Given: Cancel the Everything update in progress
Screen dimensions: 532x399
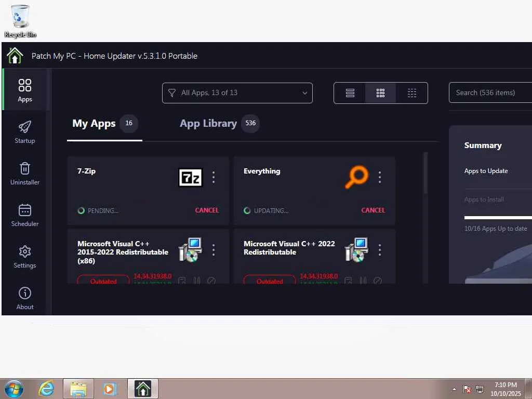Looking at the screenshot, I should tap(373, 210).
